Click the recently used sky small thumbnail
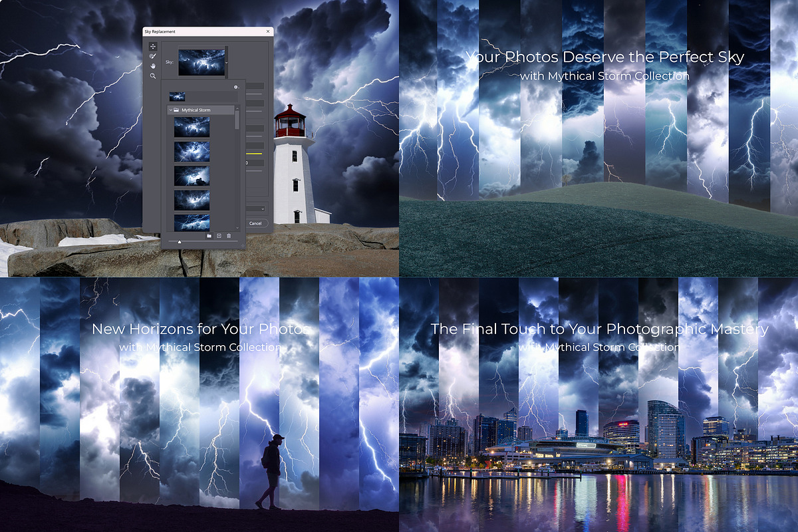The width and height of the screenshot is (798, 532). [177, 96]
